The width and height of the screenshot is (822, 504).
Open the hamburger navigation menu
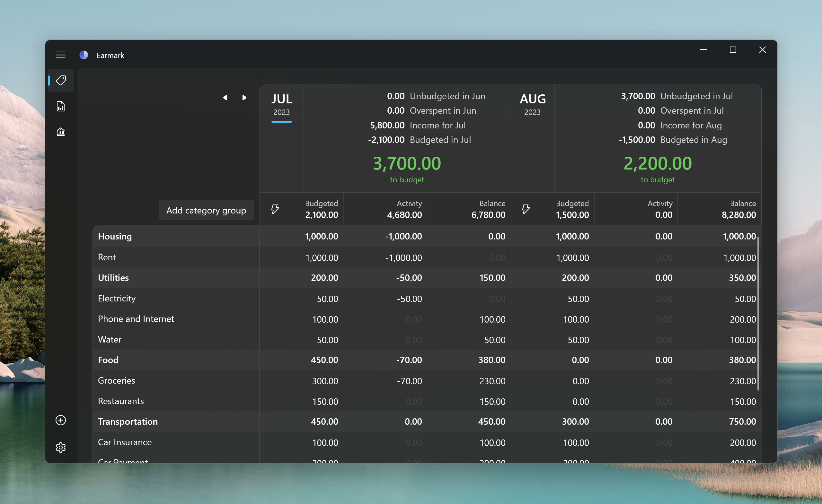tap(60, 55)
